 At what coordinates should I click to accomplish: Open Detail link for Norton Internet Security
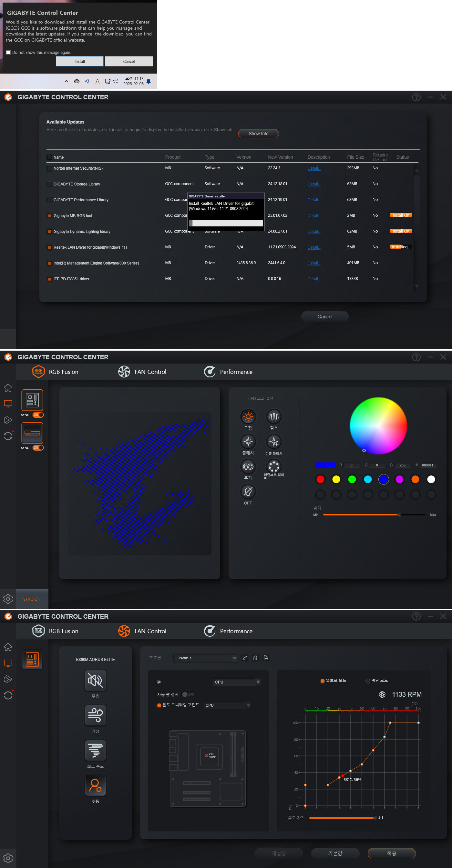click(x=314, y=168)
